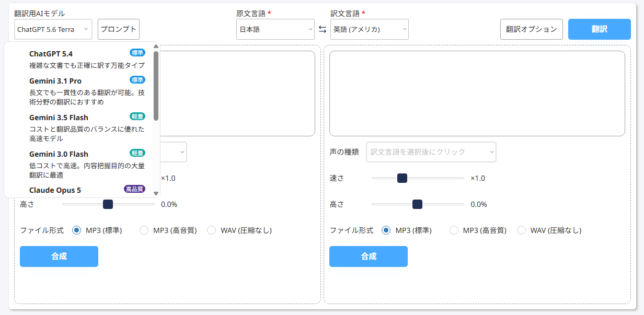Select Gemini 3.1 Pro from the model list
Screen dimensions: 644x315
click(79, 91)
